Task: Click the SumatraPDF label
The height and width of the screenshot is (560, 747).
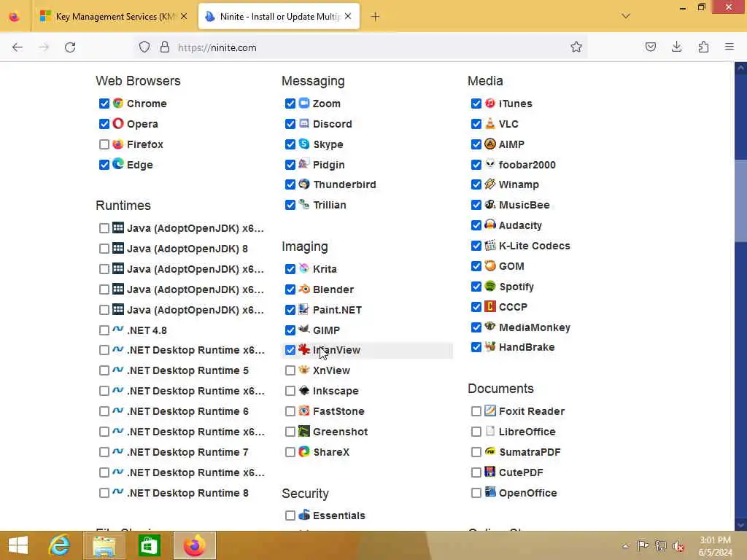Action: coord(530,452)
